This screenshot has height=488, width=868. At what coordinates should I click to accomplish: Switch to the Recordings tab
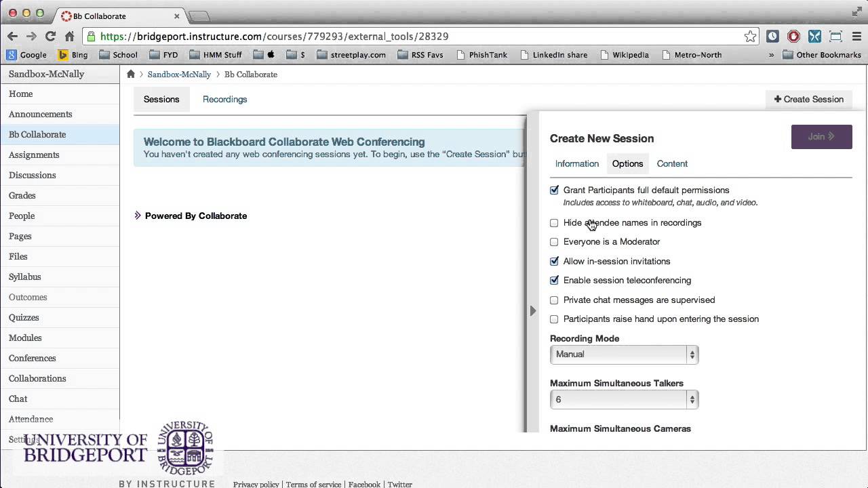(224, 100)
